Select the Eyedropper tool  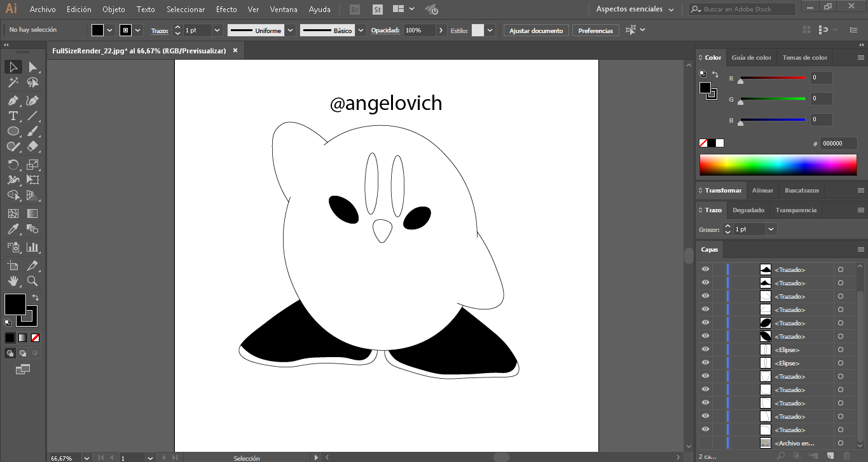tap(13, 229)
